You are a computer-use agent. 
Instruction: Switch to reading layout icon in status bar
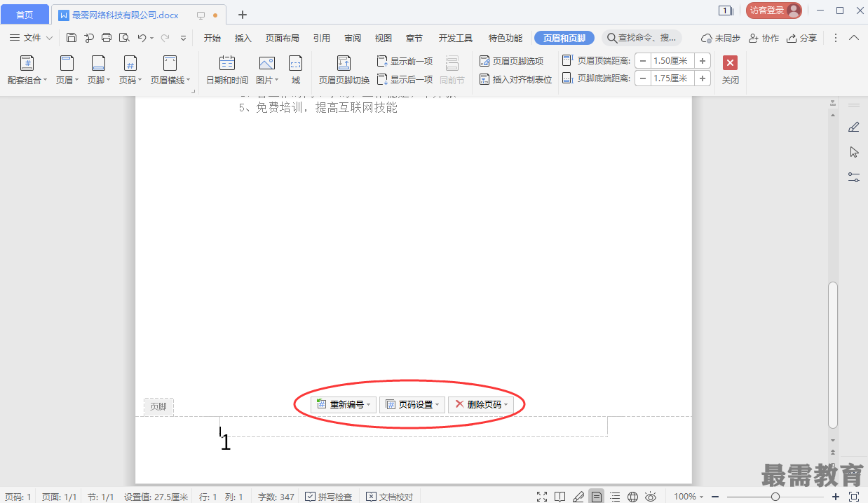pyautogui.click(x=560, y=497)
